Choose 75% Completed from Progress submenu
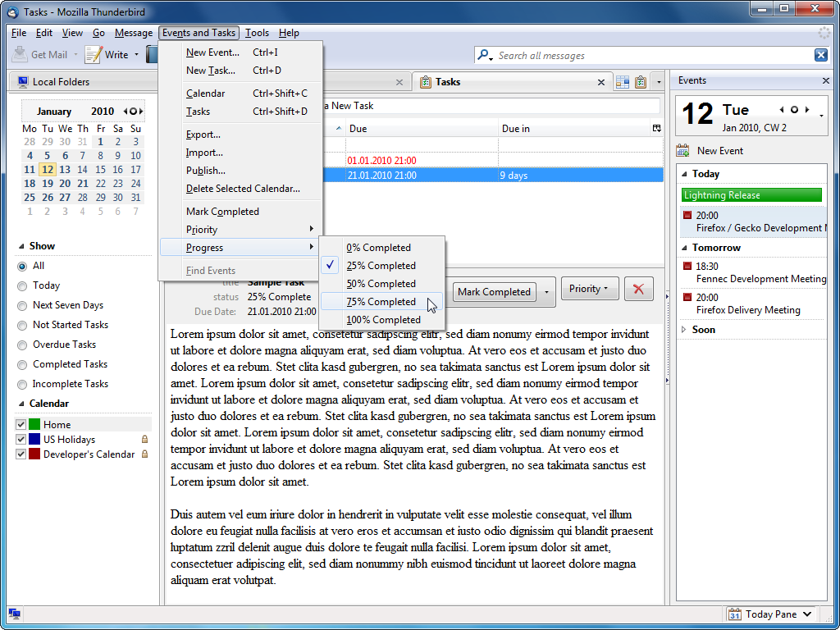Screen dimensions: 840x630 click(x=381, y=302)
